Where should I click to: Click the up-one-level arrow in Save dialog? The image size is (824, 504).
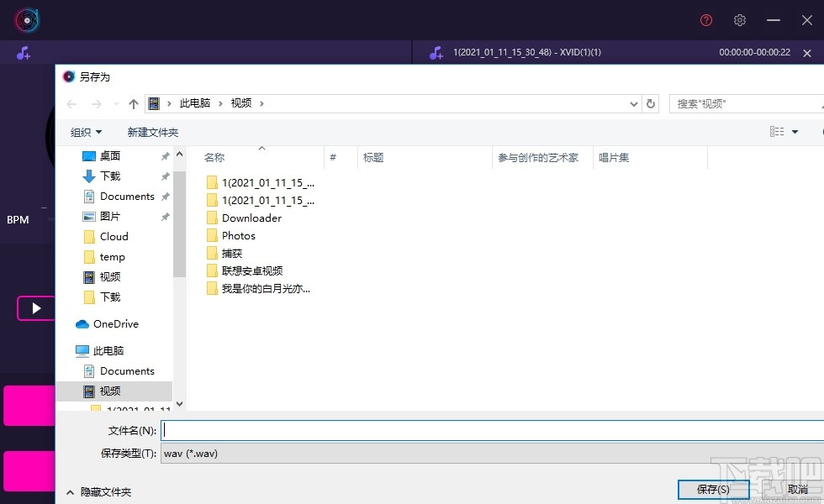[x=133, y=102]
